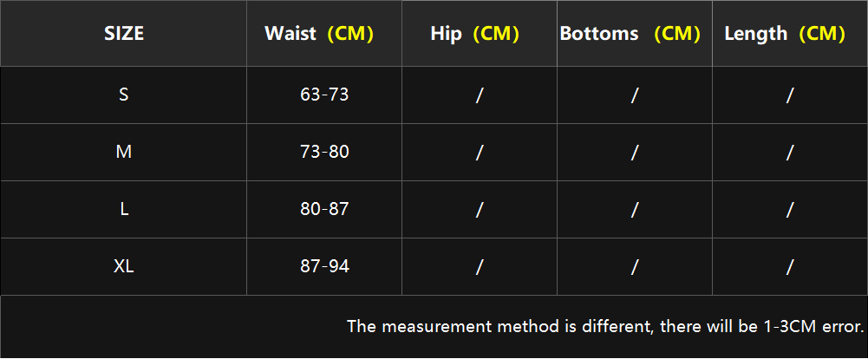Click the Length (CM) column header
Screen dimensions: 868x359
[x=790, y=34]
